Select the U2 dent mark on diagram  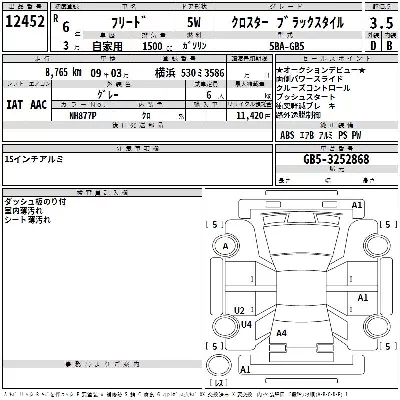[x=239, y=311]
